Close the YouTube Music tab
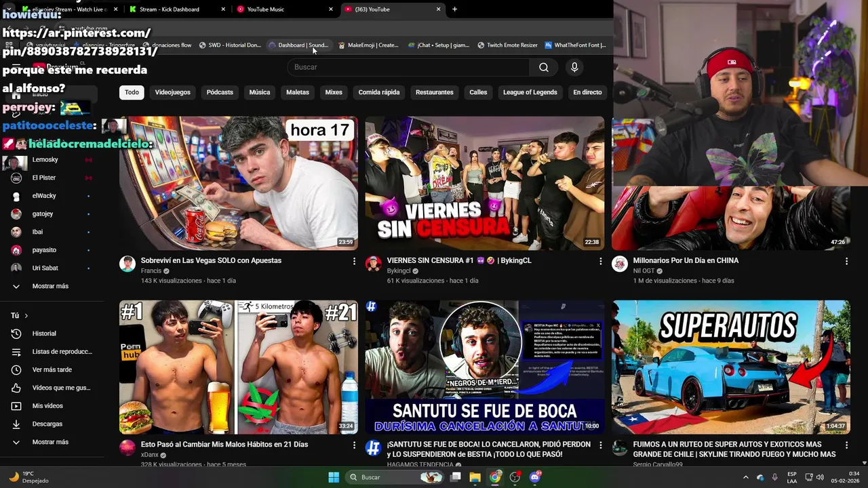 331,9
